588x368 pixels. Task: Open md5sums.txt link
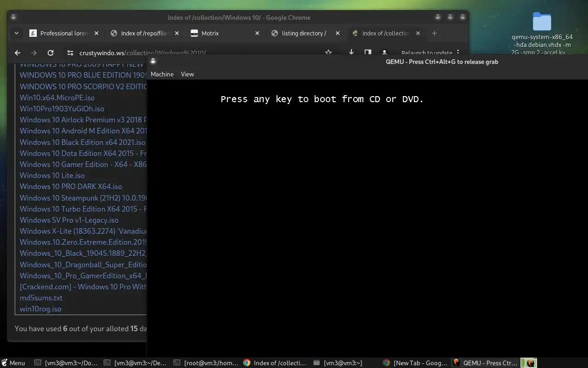pos(41,298)
